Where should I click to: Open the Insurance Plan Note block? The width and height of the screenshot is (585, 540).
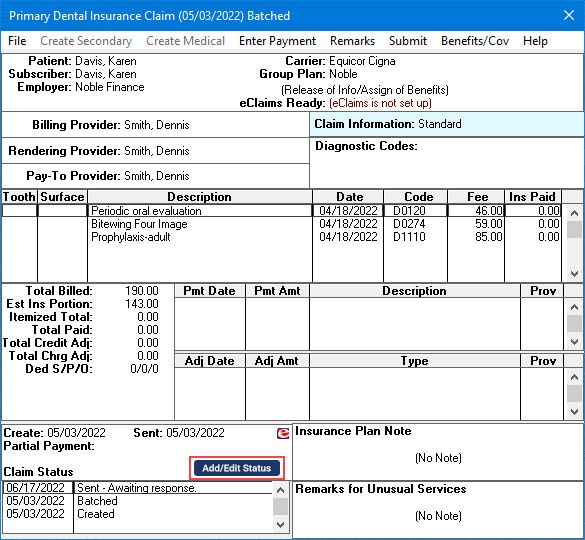(438, 452)
